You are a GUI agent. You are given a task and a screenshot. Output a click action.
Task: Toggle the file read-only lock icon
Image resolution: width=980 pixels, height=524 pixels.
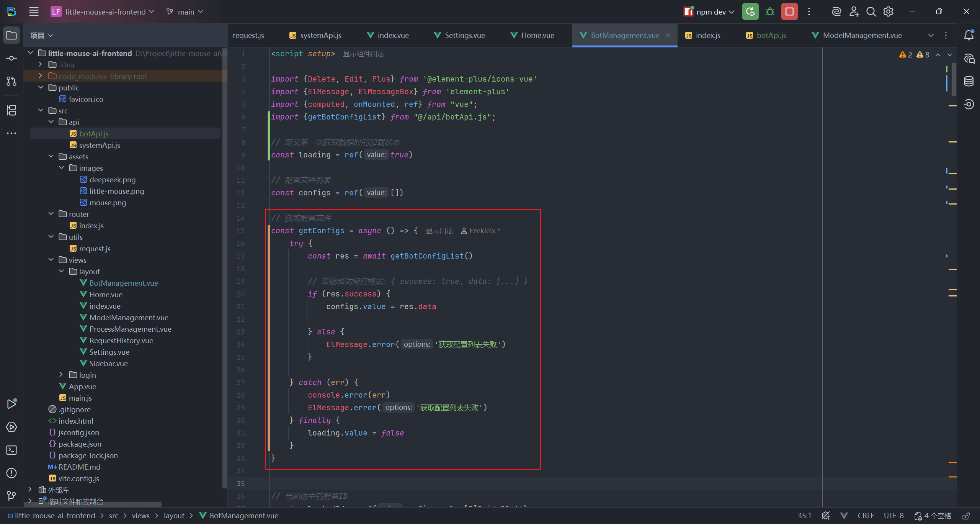click(966, 516)
